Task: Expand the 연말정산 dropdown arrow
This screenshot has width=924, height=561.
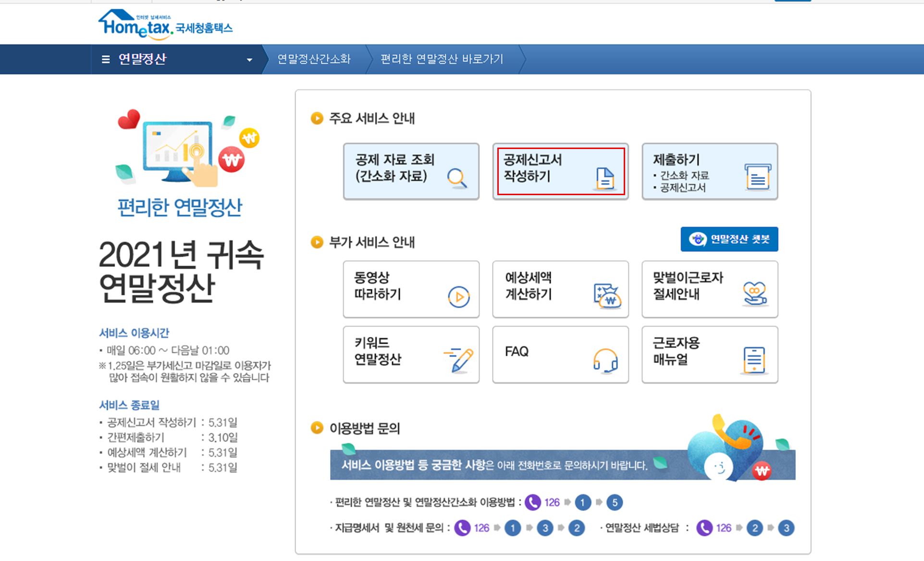Action: coord(249,60)
